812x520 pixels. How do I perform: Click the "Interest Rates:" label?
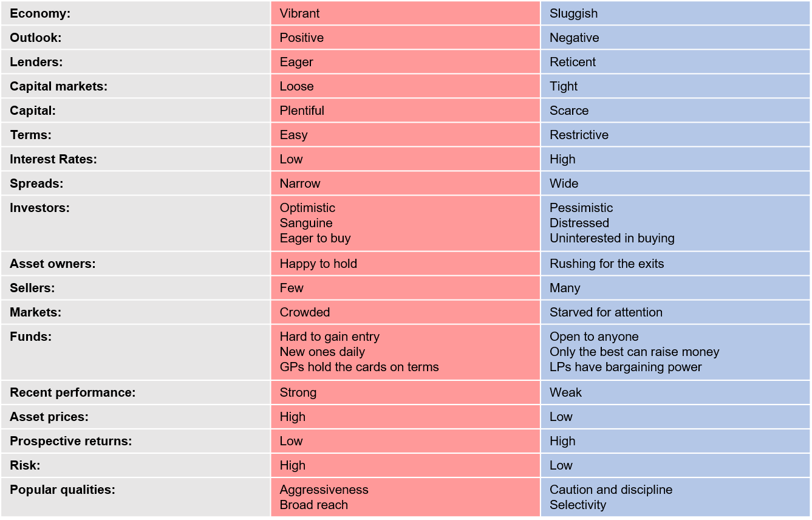click(53, 159)
